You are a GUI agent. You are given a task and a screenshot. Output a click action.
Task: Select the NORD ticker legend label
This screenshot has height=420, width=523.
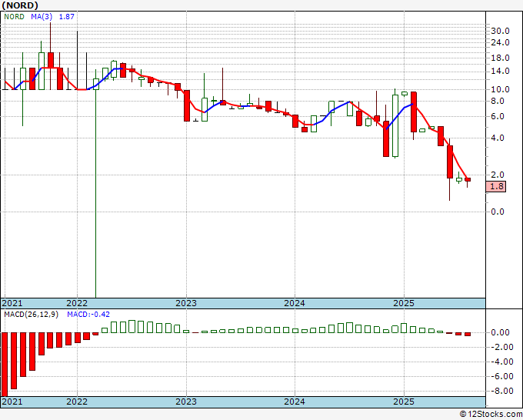14,16
